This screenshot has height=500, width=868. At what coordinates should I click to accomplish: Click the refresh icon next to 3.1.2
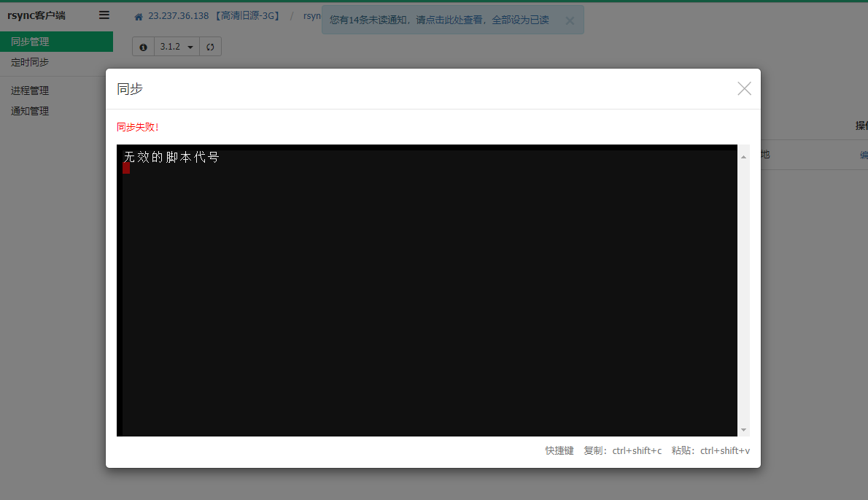210,47
